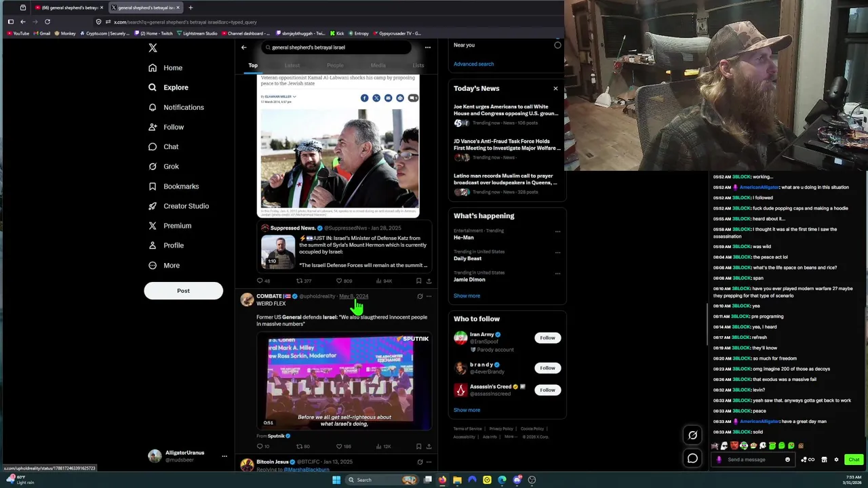This screenshot has height=488, width=868.
Task: Select the Top results tab
Action: pyautogui.click(x=253, y=65)
